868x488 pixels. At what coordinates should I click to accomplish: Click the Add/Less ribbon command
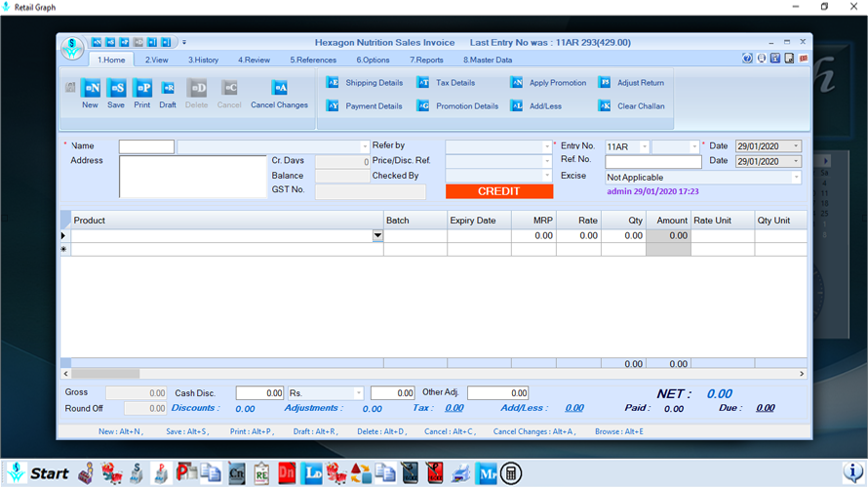tap(536, 105)
